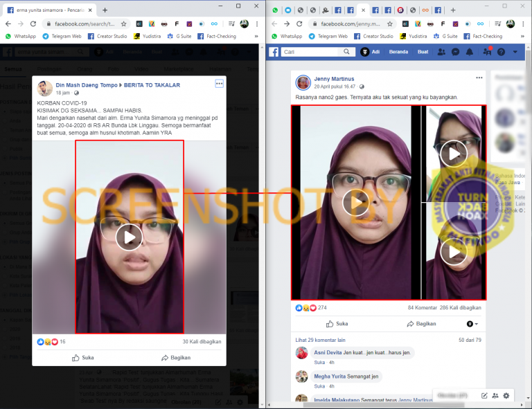Play the bottom-right small video in Jenny's post

(x=454, y=252)
